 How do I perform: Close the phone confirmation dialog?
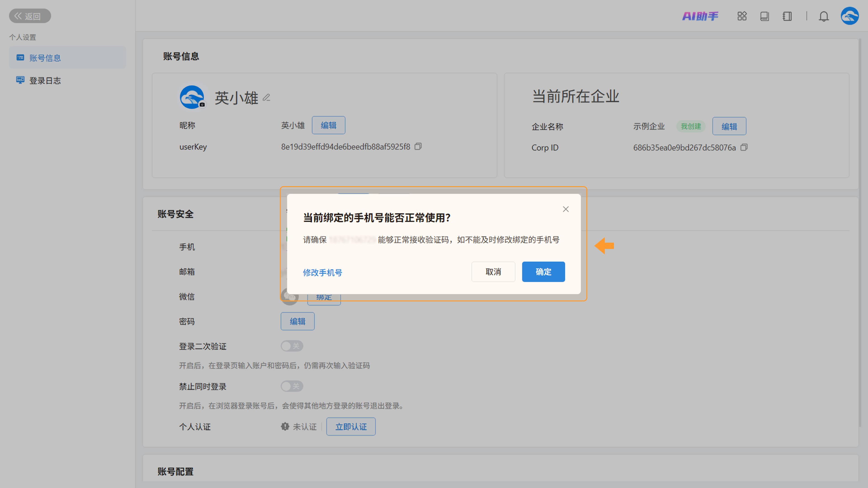coord(566,209)
